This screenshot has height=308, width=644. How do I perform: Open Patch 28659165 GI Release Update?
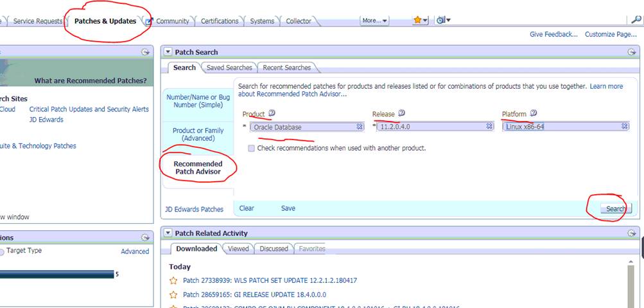[254, 294]
